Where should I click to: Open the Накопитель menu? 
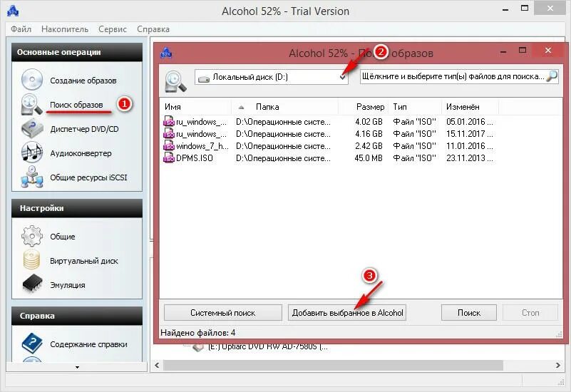65,29
